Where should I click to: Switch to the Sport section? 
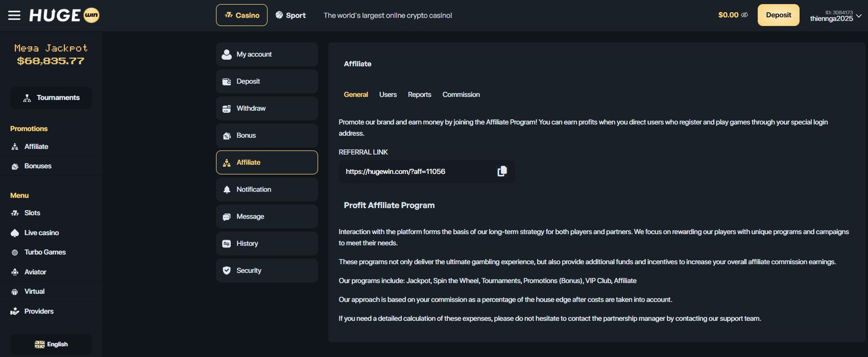(291, 15)
